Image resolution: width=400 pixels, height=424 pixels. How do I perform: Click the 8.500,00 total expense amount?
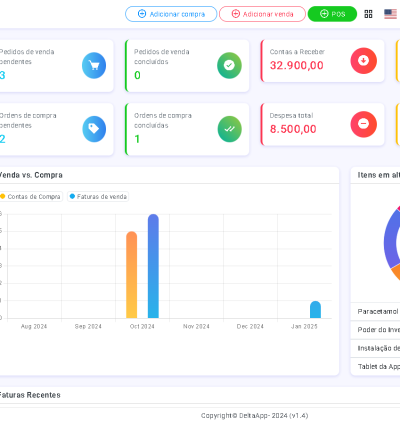coord(293,129)
